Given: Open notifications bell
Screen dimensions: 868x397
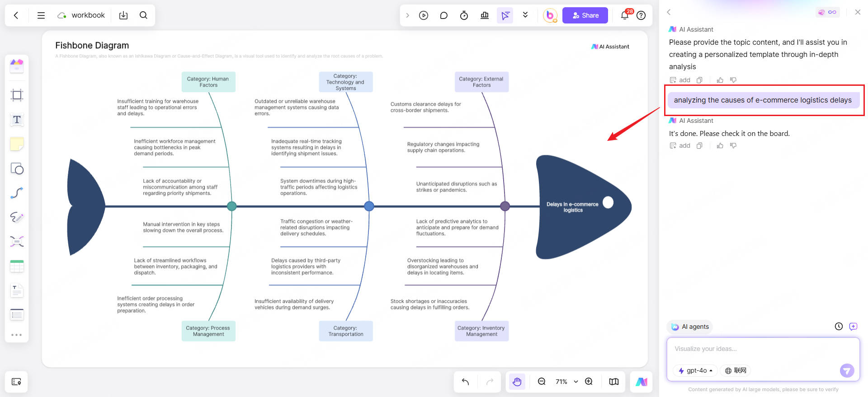Looking at the screenshot, I should 625,15.
